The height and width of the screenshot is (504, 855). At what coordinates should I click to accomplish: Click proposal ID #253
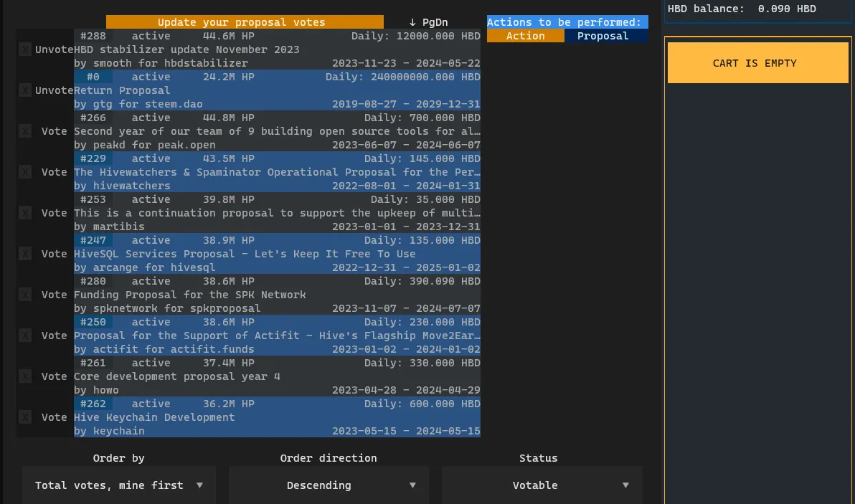point(93,199)
